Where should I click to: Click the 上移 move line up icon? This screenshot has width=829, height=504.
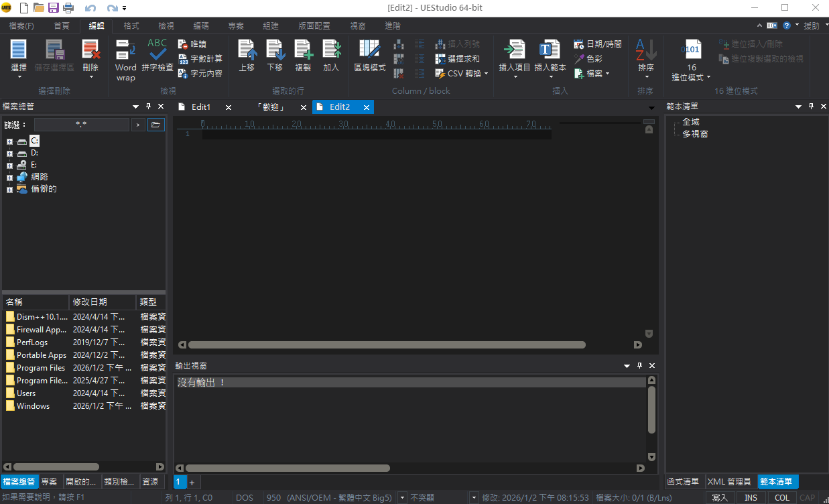pyautogui.click(x=247, y=51)
